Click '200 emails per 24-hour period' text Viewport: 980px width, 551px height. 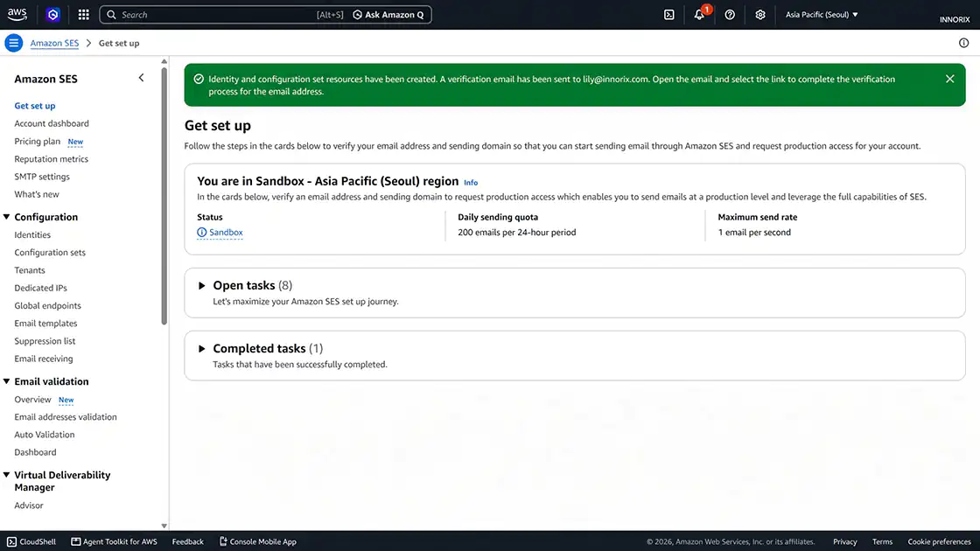[517, 233]
